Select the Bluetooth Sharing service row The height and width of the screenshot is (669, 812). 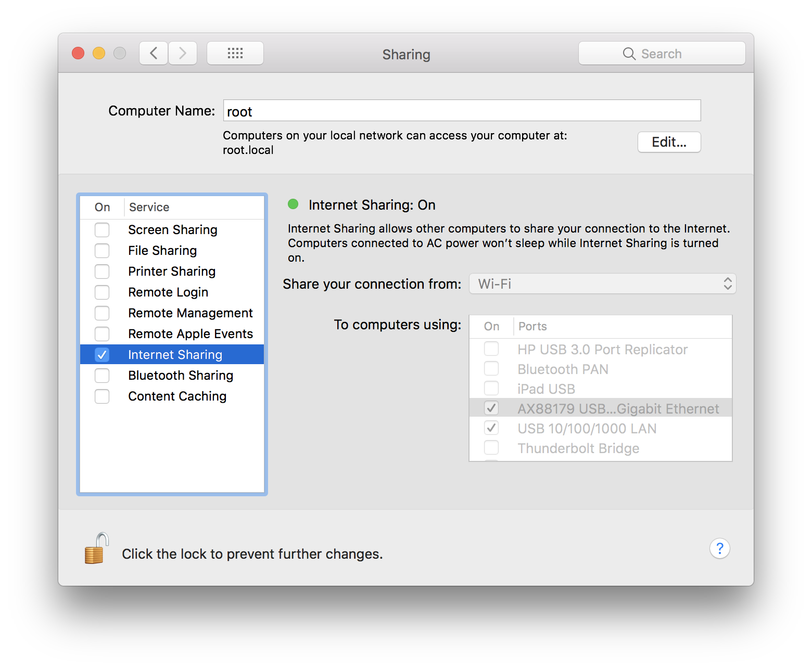(x=172, y=376)
